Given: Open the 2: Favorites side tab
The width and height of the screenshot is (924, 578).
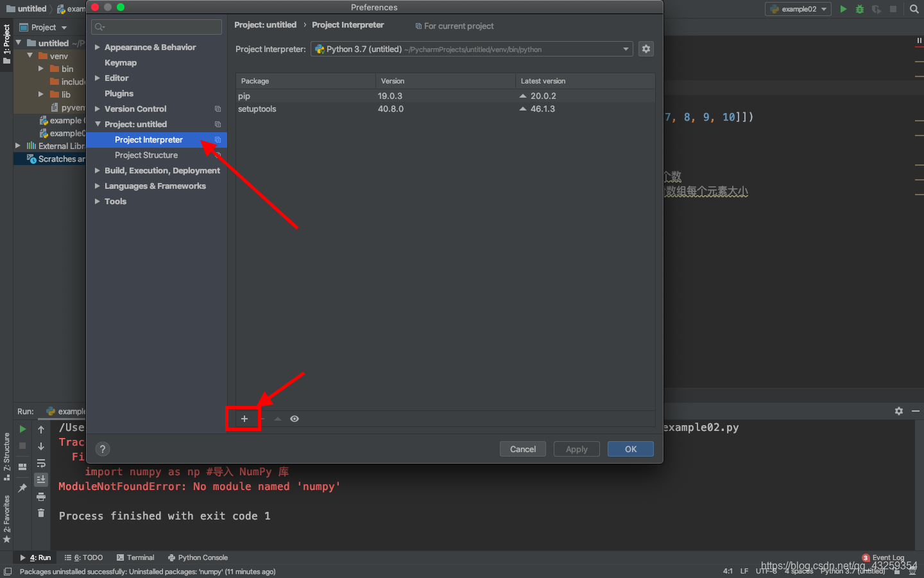Looking at the screenshot, I should click(6, 519).
